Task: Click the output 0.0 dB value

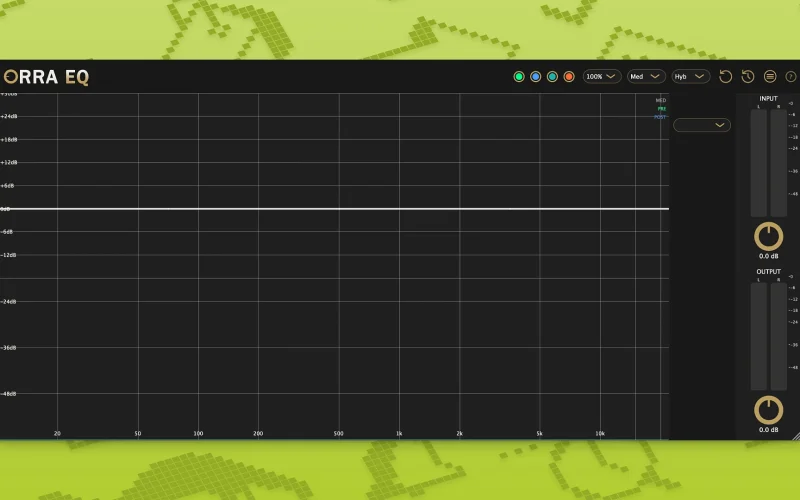Action: [768, 430]
